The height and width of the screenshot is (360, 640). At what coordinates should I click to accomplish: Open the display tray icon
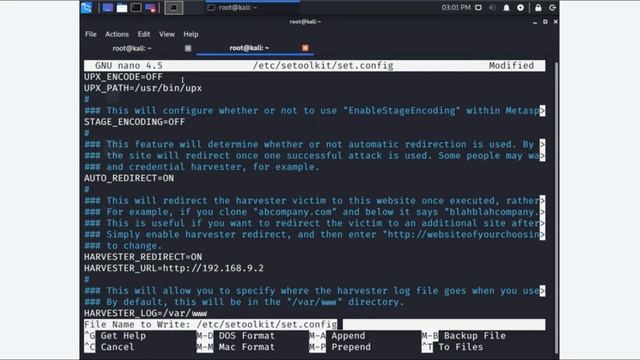(x=478, y=8)
